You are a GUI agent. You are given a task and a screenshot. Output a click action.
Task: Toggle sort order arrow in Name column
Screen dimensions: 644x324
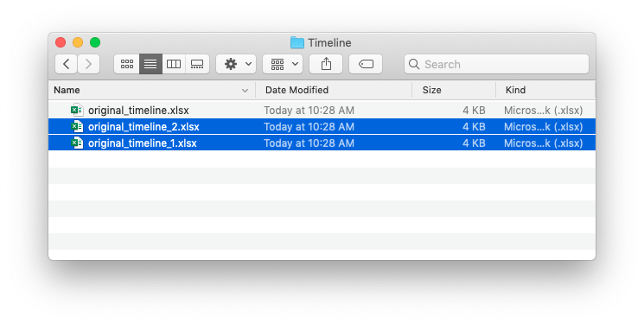pyautogui.click(x=245, y=91)
